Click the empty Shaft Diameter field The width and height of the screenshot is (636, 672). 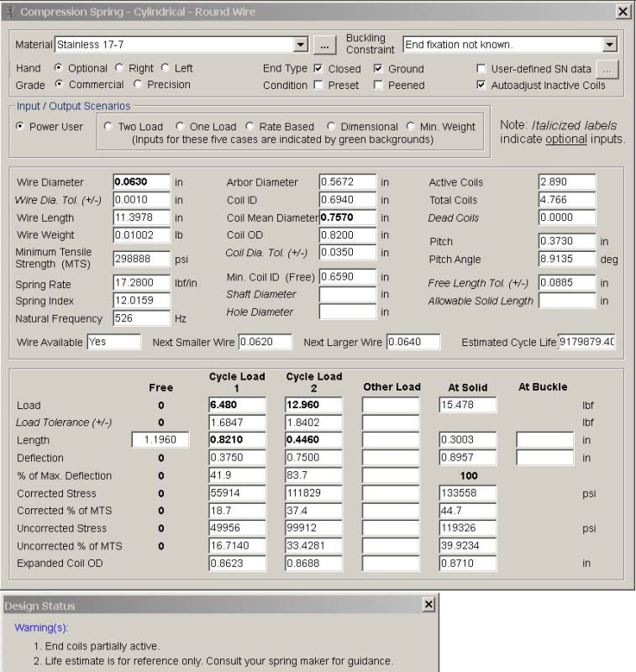(x=348, y=295)
